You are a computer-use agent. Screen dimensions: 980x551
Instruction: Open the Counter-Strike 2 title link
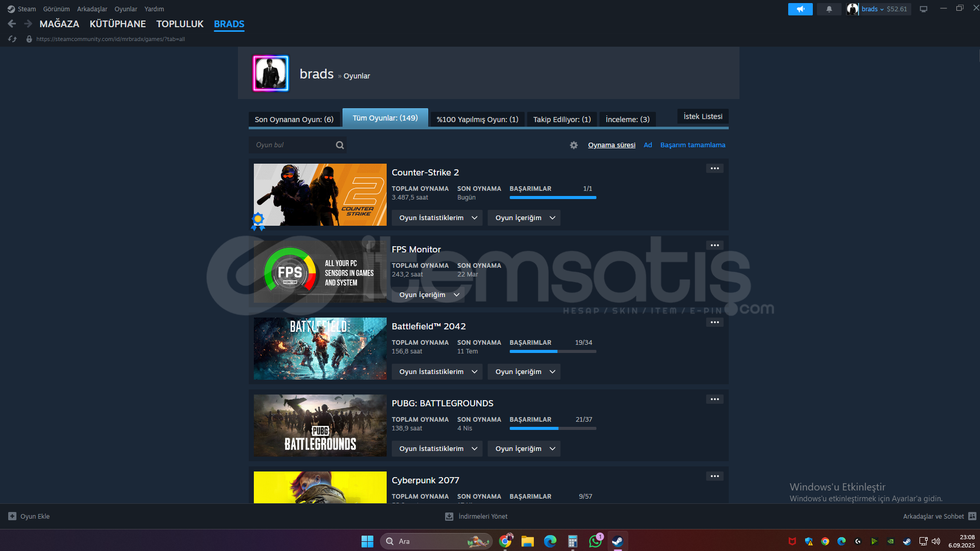(425, 172)
